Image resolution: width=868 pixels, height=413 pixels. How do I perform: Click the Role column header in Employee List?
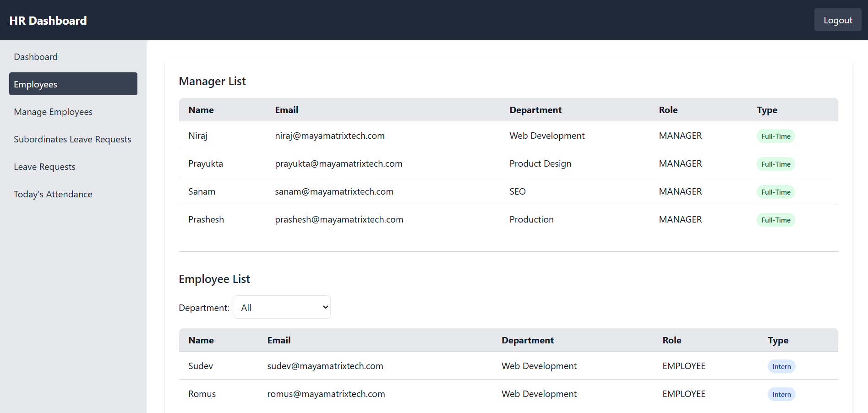(x=671, y=340)
